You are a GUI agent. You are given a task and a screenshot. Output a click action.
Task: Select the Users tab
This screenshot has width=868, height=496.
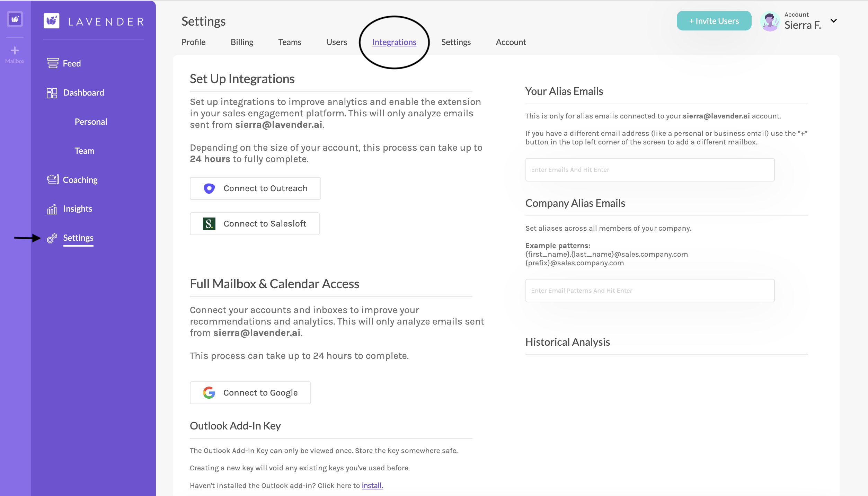click(x=336, y=42)
